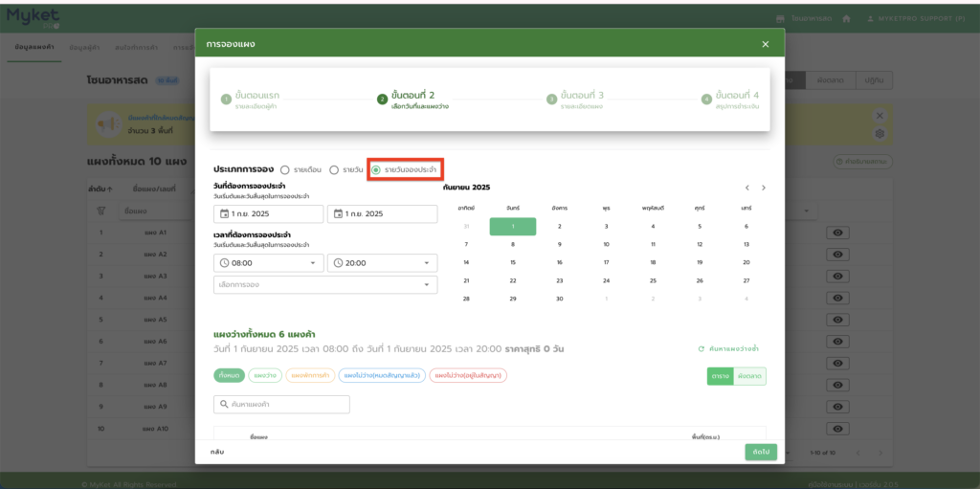Select day 12 in calendar

point(700,245)
